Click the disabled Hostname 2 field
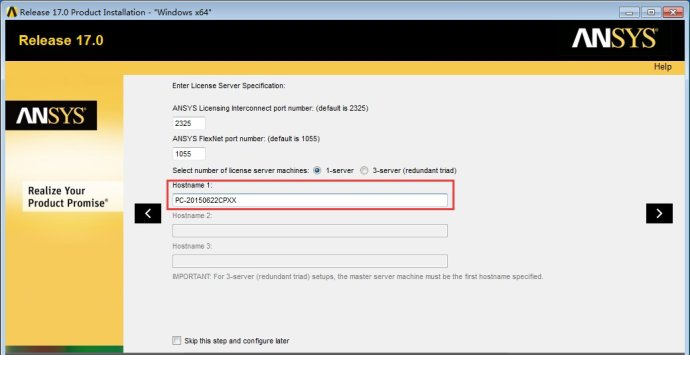 pos(310,231)
